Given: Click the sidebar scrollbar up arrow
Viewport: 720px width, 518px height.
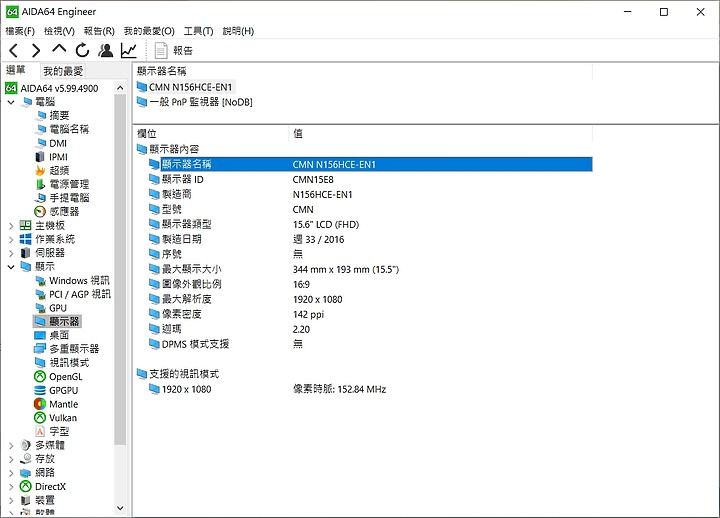Looking at the screenshot, I should 120,88.
